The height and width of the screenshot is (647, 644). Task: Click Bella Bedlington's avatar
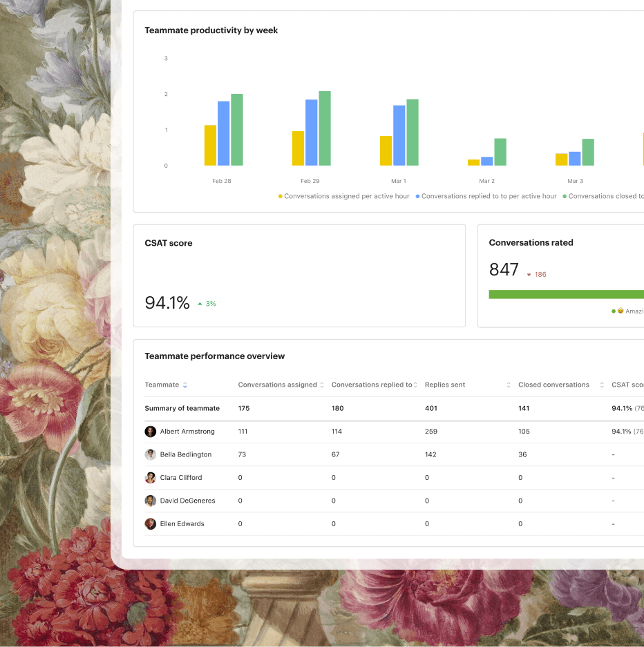pos(150,455)
